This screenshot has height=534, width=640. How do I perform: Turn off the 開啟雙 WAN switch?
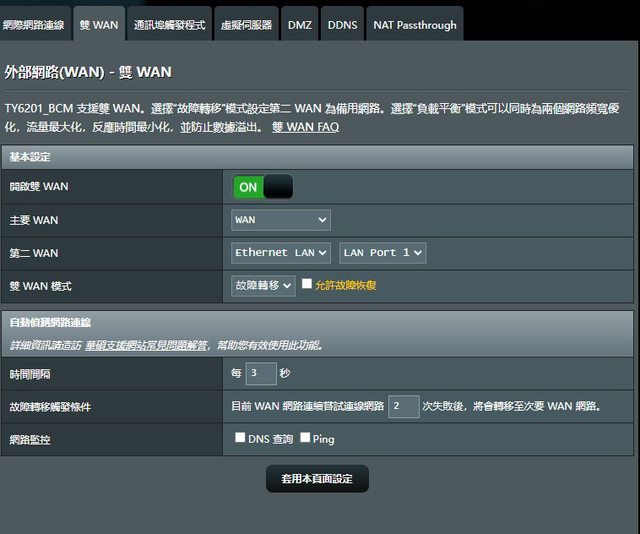point(263,187)
